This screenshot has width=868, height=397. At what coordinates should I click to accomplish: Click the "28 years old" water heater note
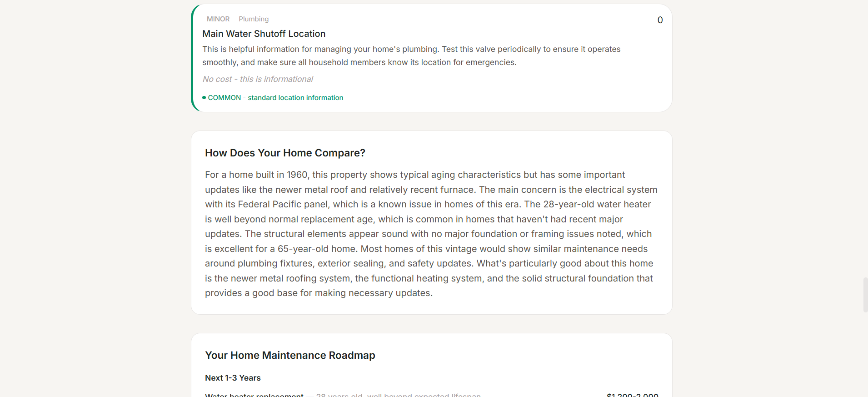pos(339,395)
